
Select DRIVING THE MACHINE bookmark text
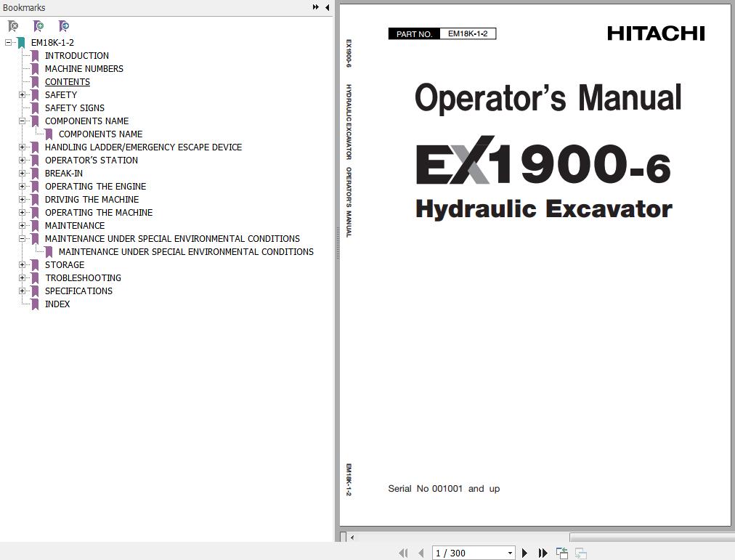point(92,200)
